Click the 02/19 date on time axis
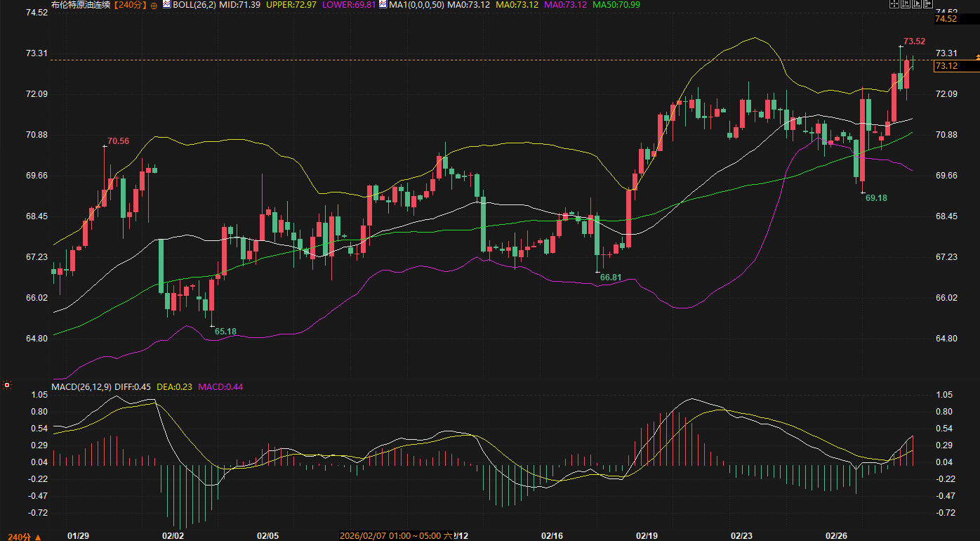The height and width of the screenshot is (541, 980). coord(647,535)
